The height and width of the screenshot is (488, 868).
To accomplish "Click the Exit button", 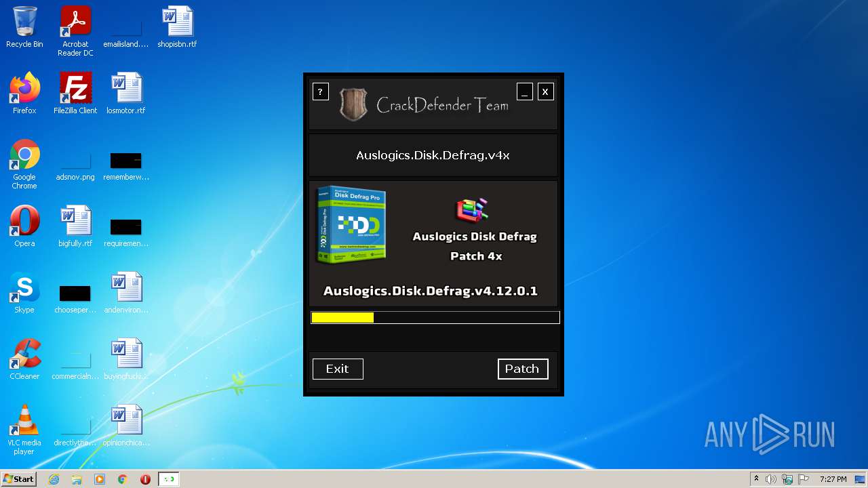I will [338, 369].
